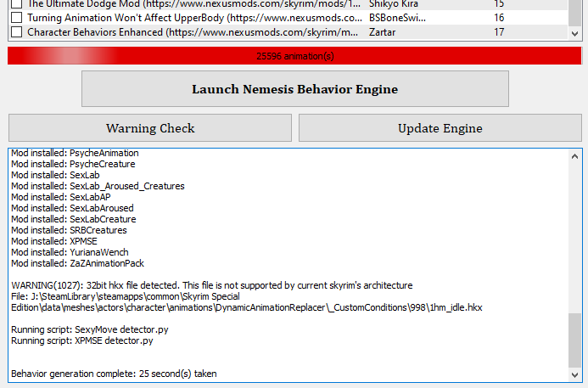This screenshot has width=588, height=388.
Task: Click log line 'Mod installed: XPMSE'
Action: click(x=54, y=241)
